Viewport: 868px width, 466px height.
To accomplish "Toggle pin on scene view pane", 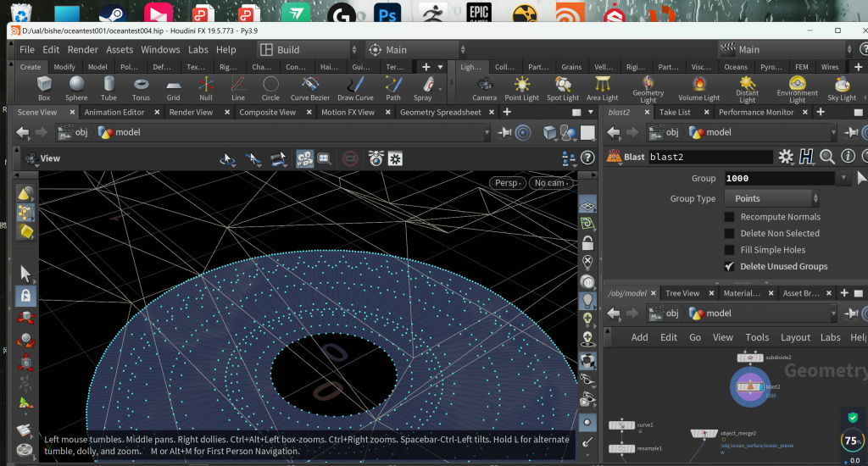I will [504, 132].
